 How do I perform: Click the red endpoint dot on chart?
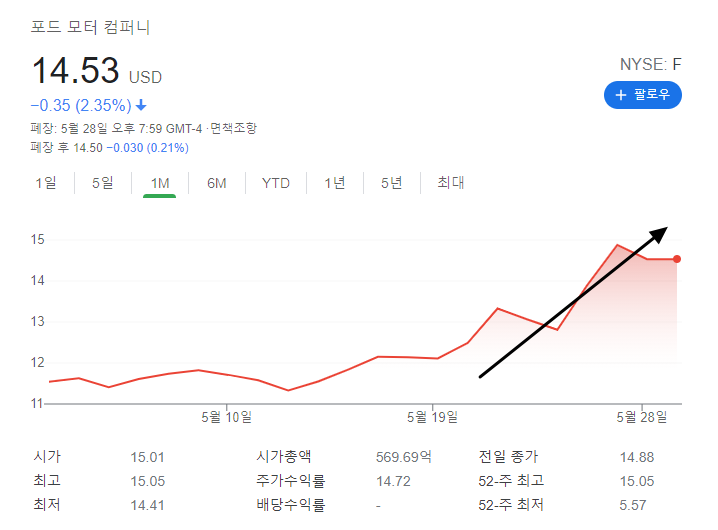coord(677,259)
